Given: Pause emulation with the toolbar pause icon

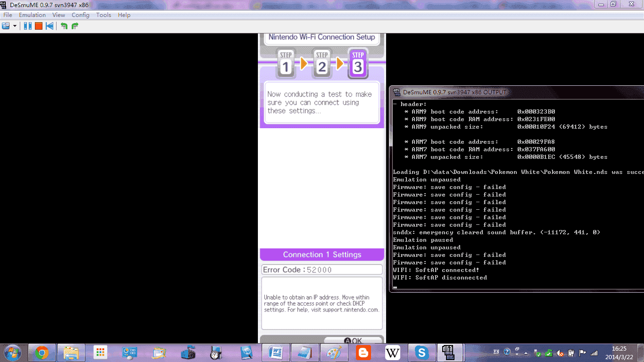Looking at the screenshot, I should 28,26.
